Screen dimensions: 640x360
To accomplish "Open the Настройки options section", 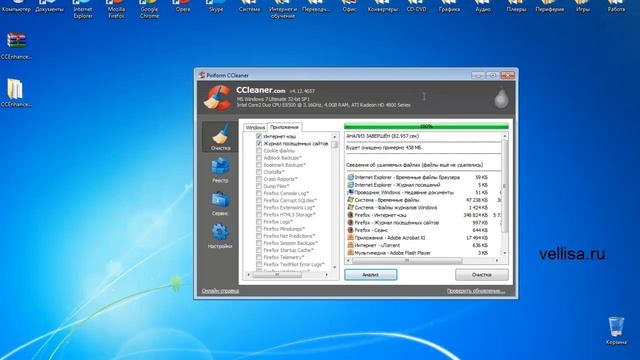I will click(220, 236).
